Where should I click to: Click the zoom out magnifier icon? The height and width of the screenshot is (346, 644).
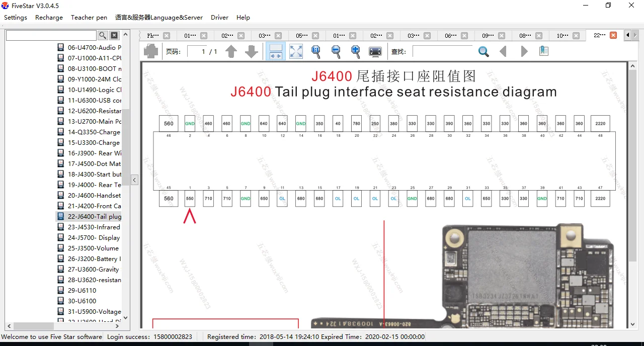pyautogui.click(x=336, y=51)
